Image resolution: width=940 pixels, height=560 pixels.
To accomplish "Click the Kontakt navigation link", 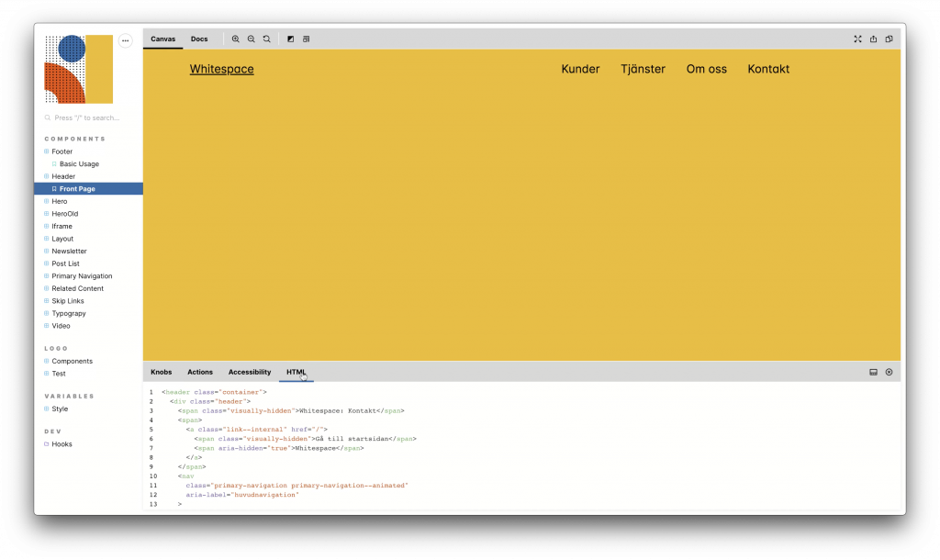I will pos(768,69).
